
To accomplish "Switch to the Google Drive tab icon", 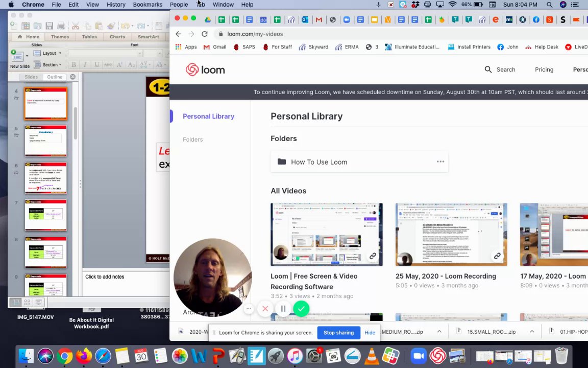I will pos(207,19).
